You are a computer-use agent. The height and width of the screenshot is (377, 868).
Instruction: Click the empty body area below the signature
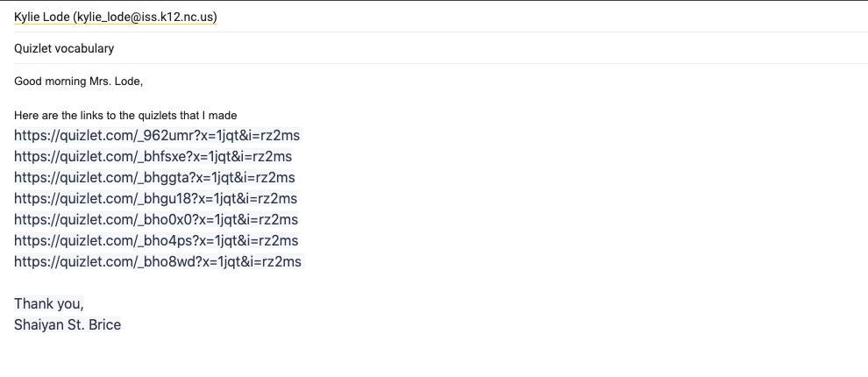tap(351, 355)
